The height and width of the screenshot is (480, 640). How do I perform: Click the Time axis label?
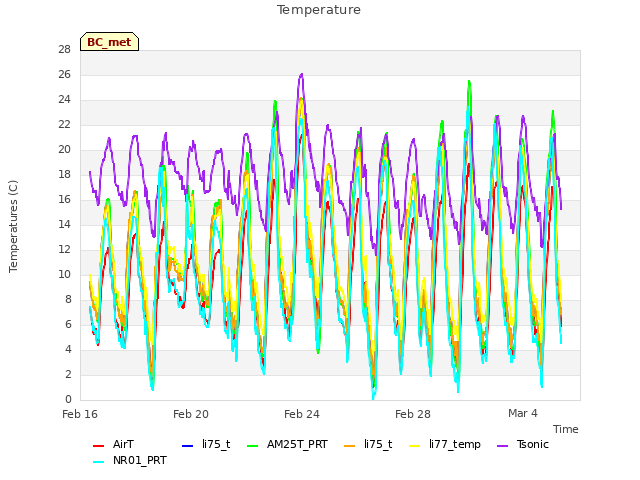(x=566, y=429)
